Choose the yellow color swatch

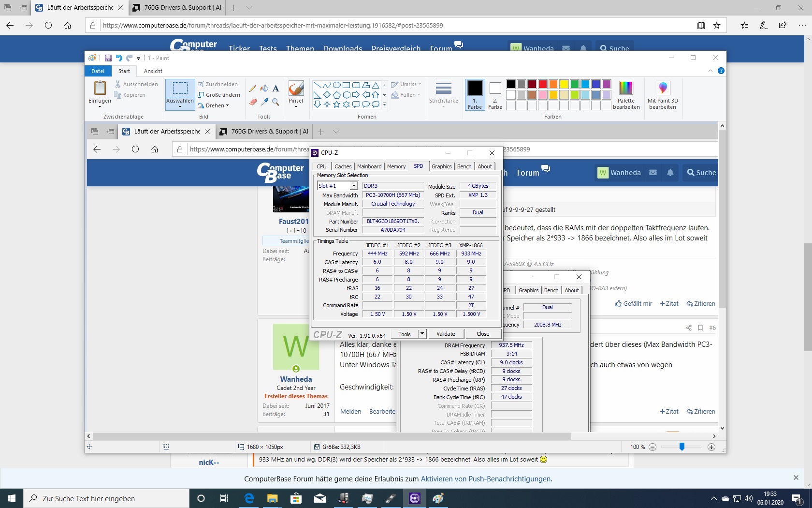pyautogui.click(x=564, y=84)
